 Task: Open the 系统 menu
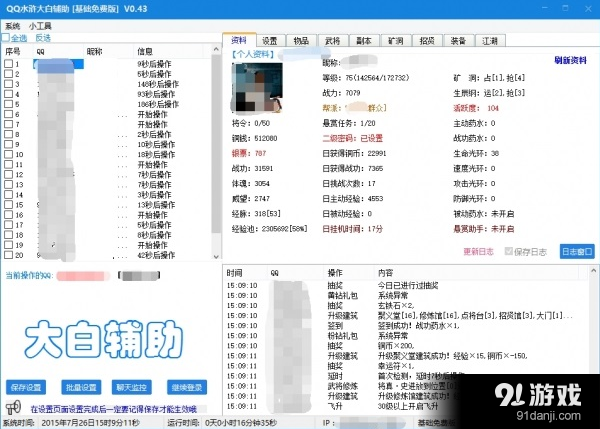coord(13,26)
